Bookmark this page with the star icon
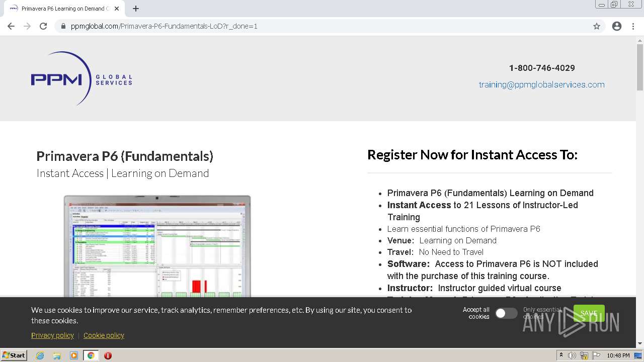644x362 pixels. [597, 26]
